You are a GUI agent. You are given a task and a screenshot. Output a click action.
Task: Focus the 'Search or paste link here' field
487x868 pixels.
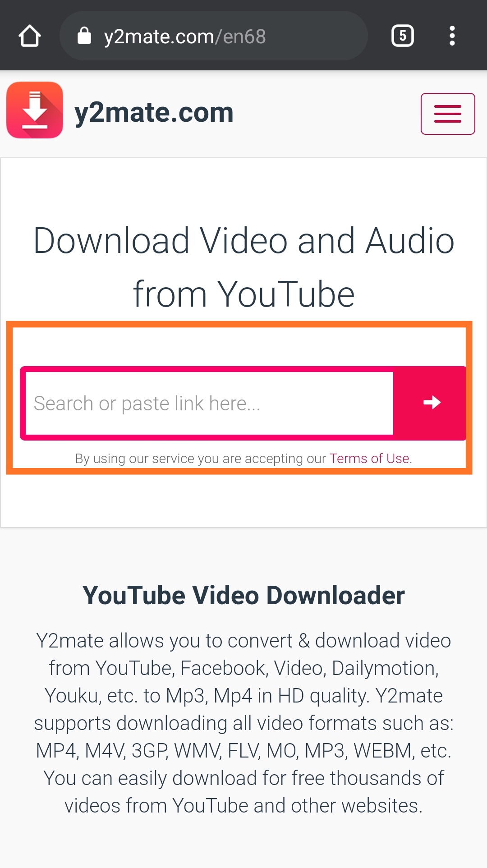[x=209, y=403]
